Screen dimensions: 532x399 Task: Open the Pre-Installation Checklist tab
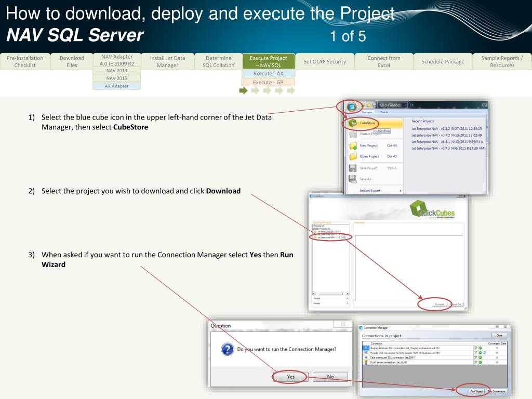25,61
